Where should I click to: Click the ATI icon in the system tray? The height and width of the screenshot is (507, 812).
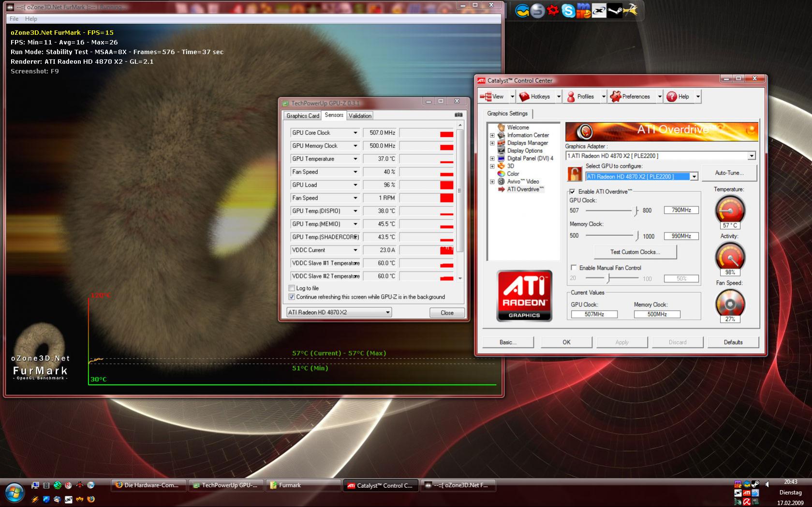pos(747,493)
